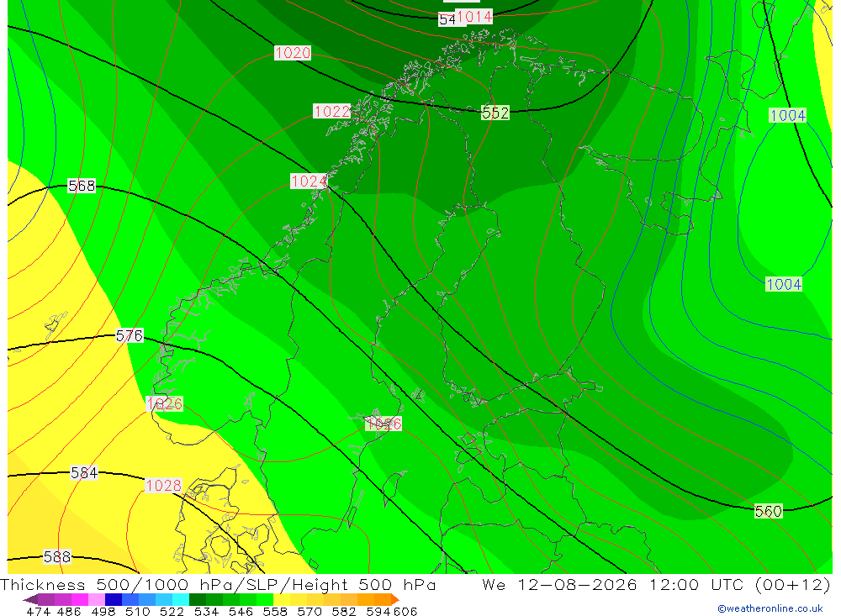Click the 606 legend value
This screenshot has width=841, height=616.
[405, 611]
